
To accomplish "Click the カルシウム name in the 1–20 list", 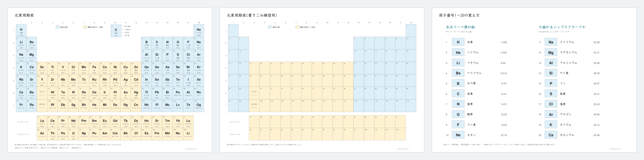I will click(x=567, y=135).
